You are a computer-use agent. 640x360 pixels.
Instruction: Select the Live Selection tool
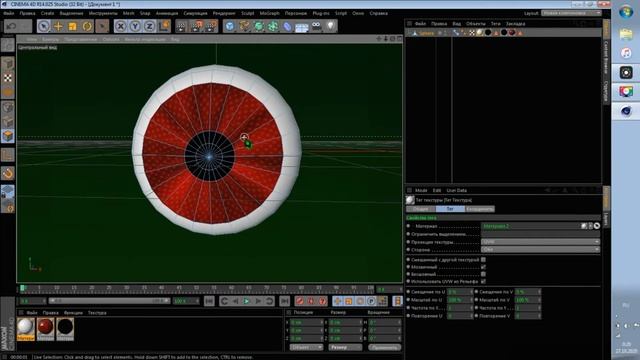coord(44,26)
